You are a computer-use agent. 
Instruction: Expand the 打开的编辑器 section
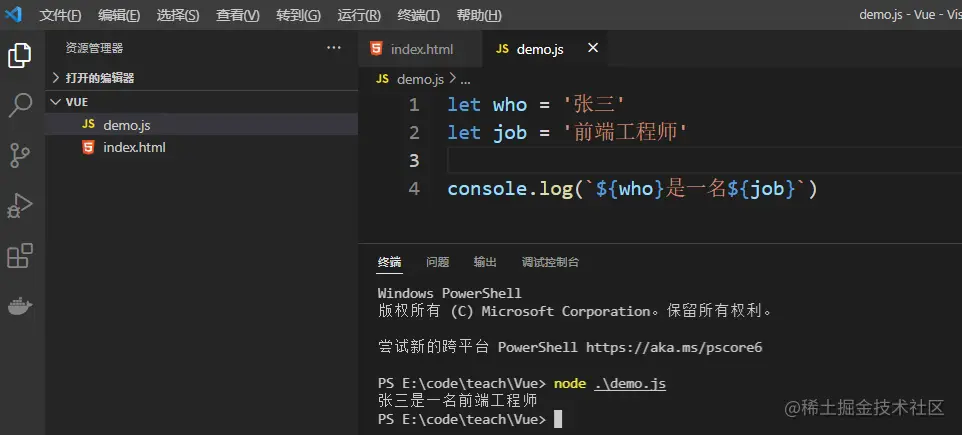pyautogui.click(x=201, y=78)
